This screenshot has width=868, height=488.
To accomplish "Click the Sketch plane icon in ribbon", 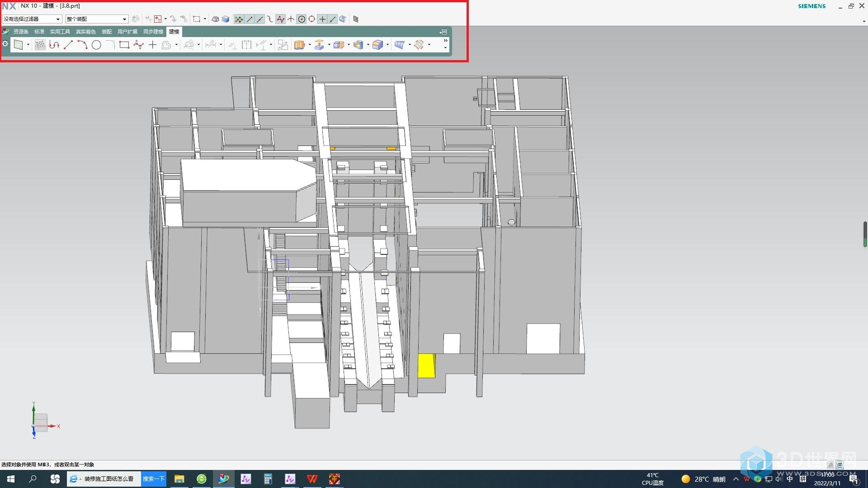I will pos(18,45).
